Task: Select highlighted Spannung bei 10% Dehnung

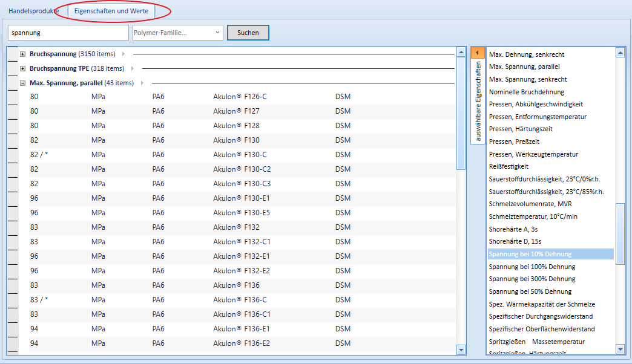Action: click(x=551, y=254)
